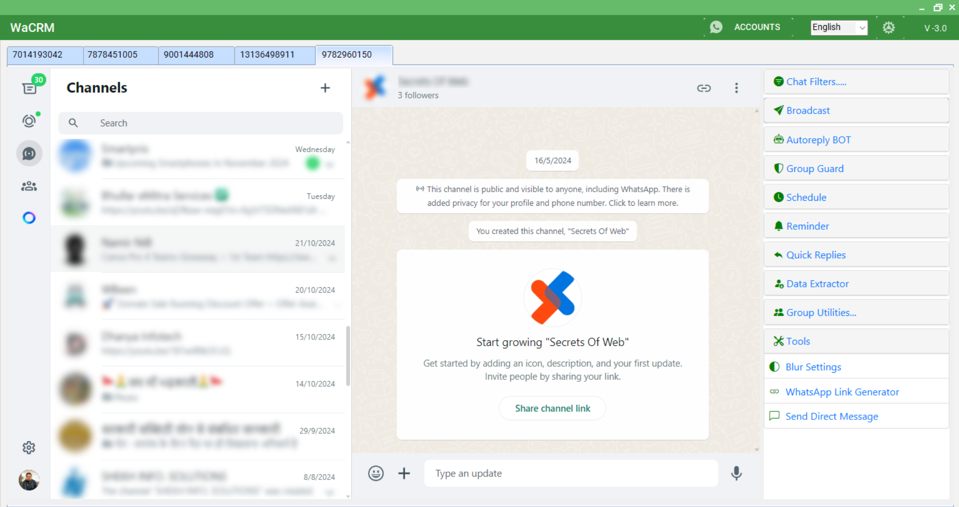Image resolution: width=959 pixels, height=507 pixels.
Task: Open Blur Settings option
Action: 856,367
